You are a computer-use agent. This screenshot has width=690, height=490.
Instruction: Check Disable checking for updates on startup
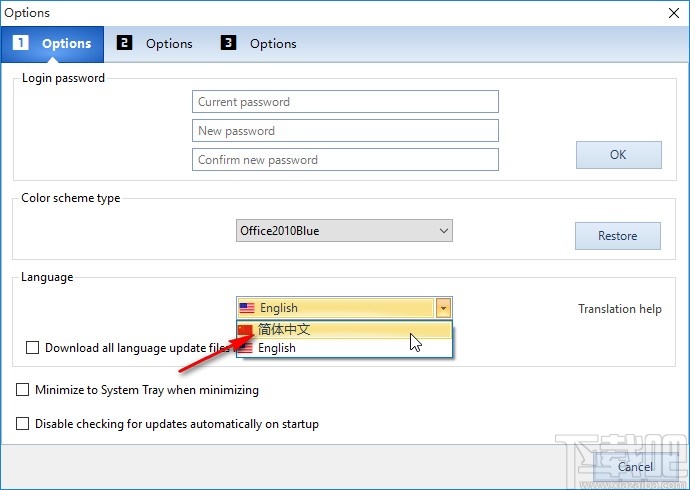click(23, 424)
